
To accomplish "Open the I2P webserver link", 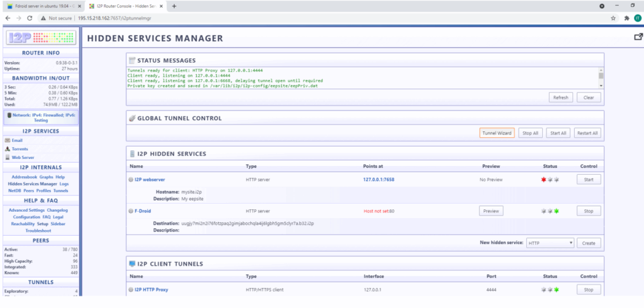I will [150, 180].
